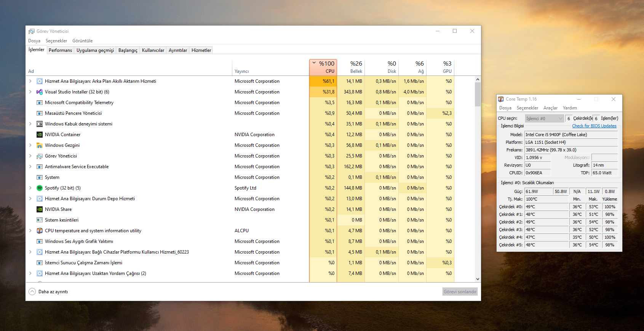Switch to the Uygulama geçmişi tab
This screenshot has width=644, height=331.
coord(95,50)
